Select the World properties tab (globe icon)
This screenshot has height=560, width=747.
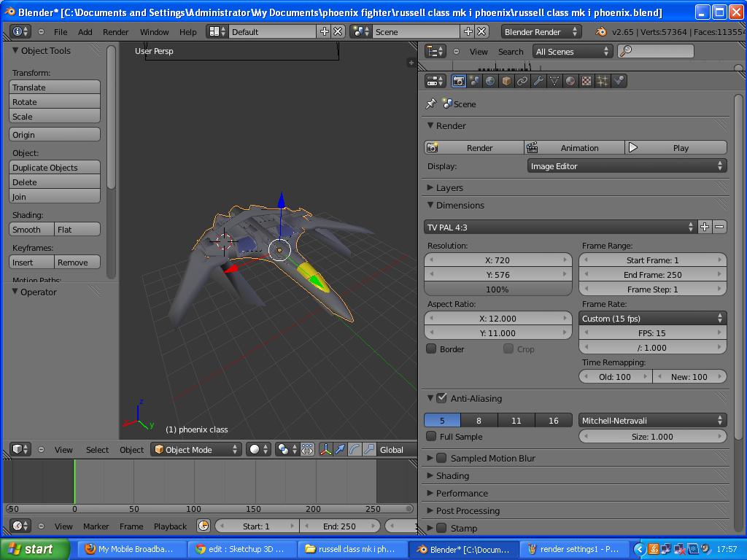(x=489, y=80)
